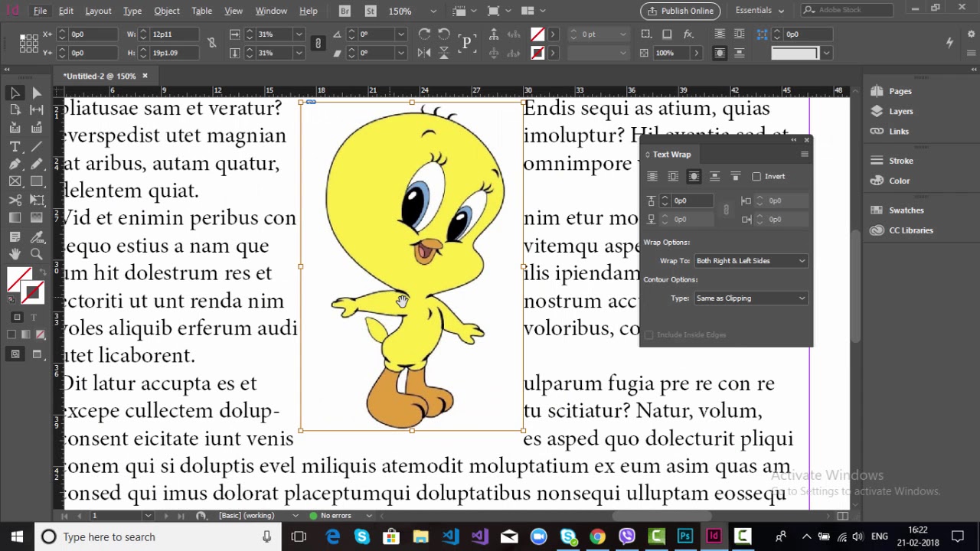The image size is (980, 551).
Task: Open Photoshop from the Windows taskbar
Action: point(684,536)
